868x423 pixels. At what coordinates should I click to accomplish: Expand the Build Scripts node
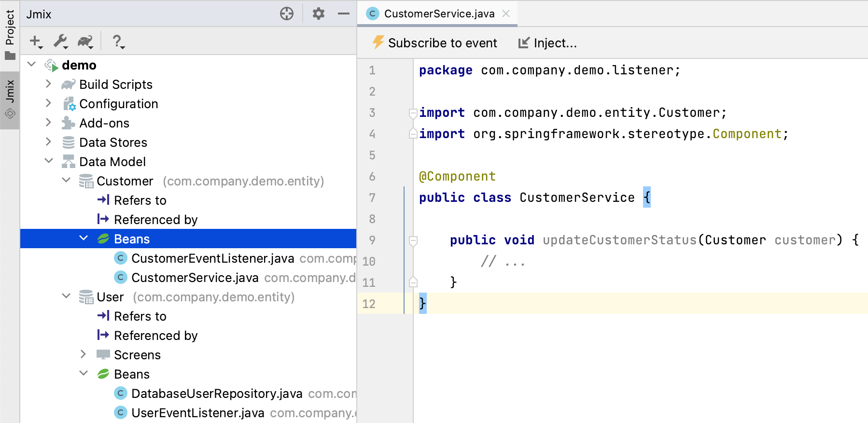(x=48, y=84)
